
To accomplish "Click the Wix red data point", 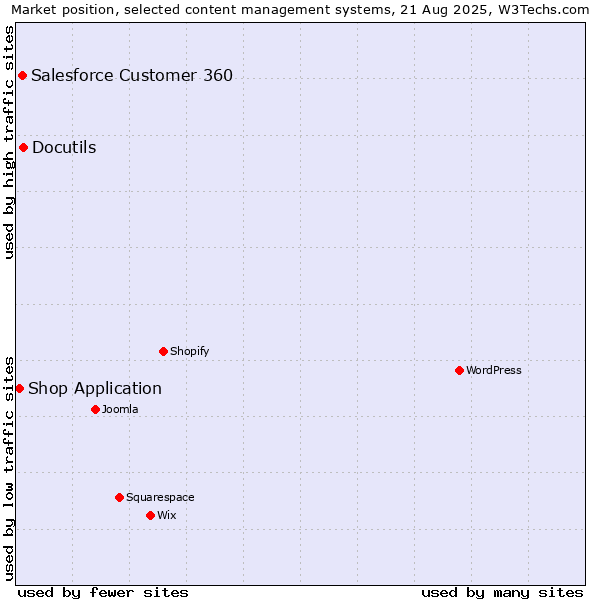I will pos(150,515).
